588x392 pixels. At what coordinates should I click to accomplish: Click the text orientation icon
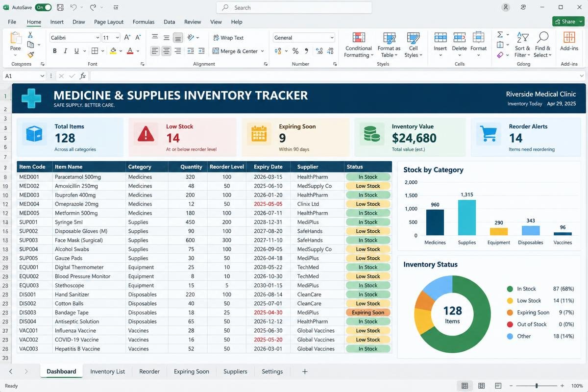click(192, 37)
